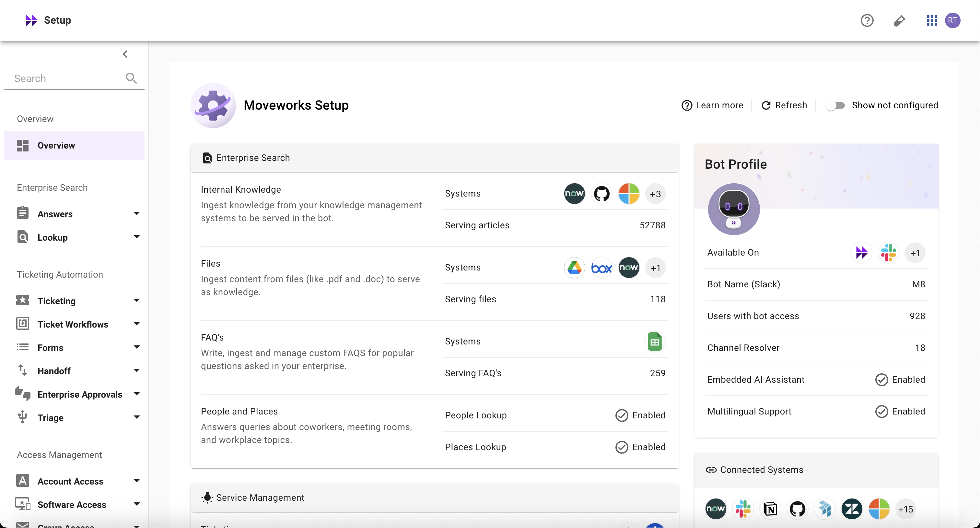
Task: Click ServiceNow icon in Files systems
Action: coord(629,268)
